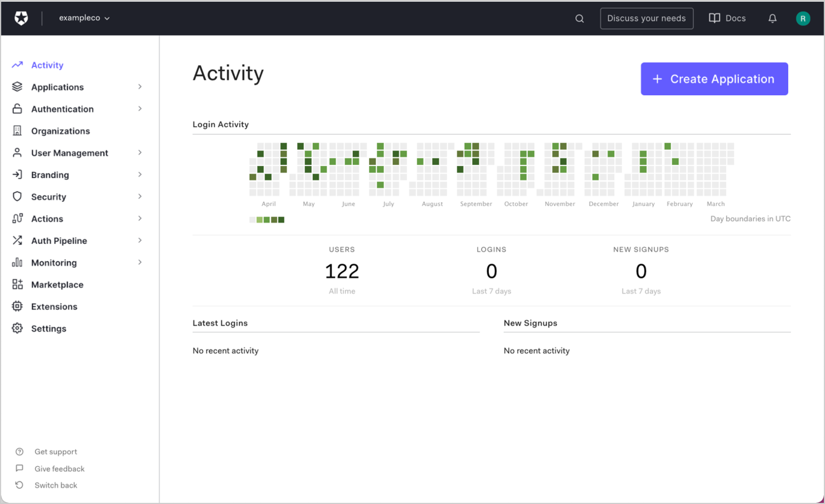Click the green account avatar
825x504 pixels.
click(803, 18)
